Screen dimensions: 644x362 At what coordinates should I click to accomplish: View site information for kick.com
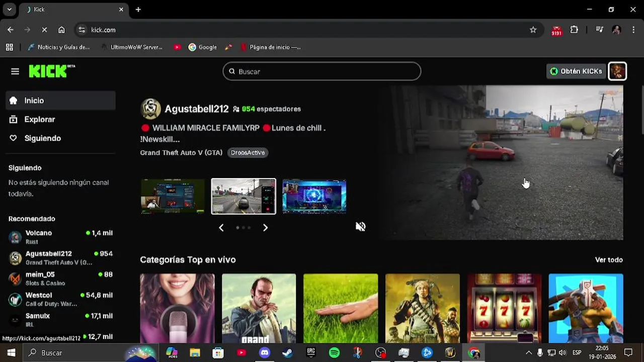(82, 30)
